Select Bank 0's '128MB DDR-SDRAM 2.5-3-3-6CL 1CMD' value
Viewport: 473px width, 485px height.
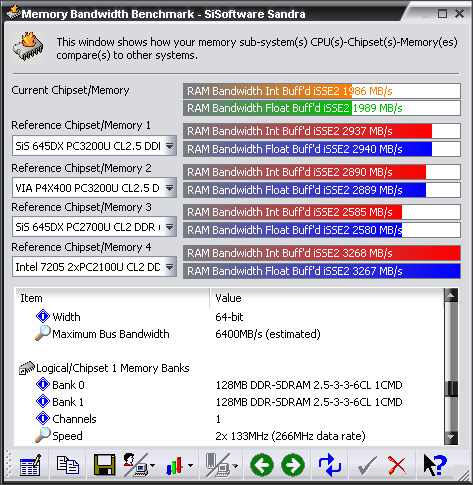(x=309, y=385)
